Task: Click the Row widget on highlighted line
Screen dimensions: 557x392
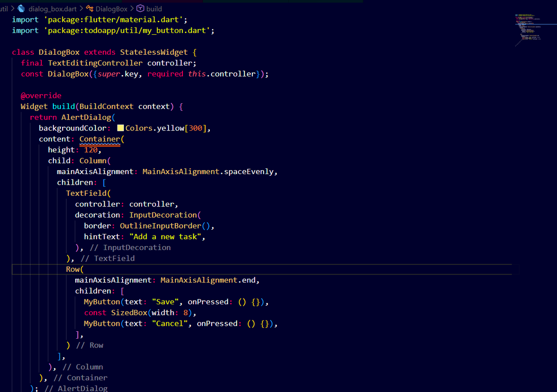Action: pyautogui.click(x=73, y=270)
